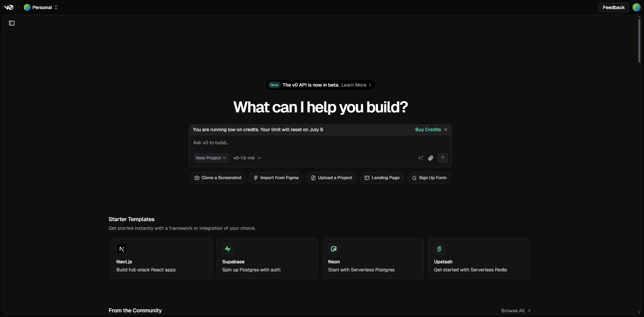Screen dimensions: 644x317
Task: Click the Buy Credits link
Action: click(428, 129)
